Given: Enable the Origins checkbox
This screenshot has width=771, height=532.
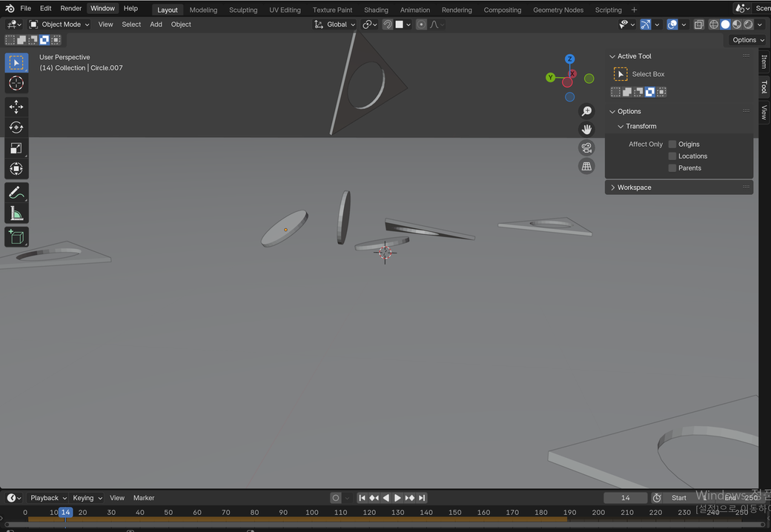Looking at the screenshot, I should click(x=672, y=144).
